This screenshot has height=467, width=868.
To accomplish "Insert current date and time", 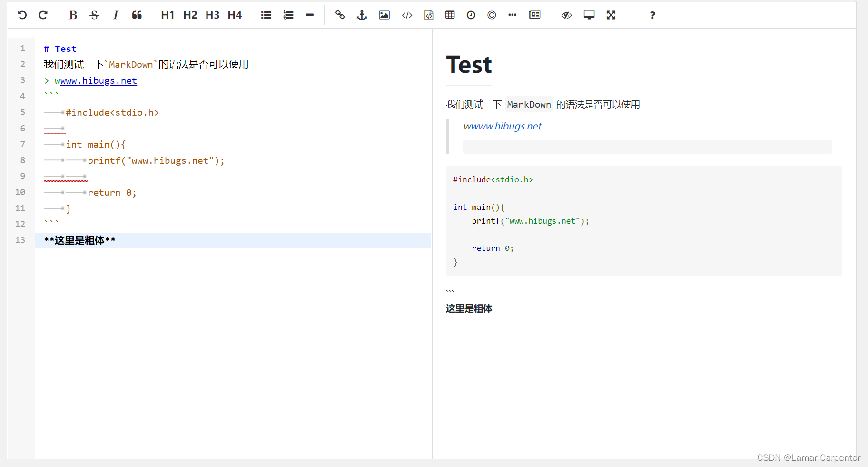I will 471,15.
